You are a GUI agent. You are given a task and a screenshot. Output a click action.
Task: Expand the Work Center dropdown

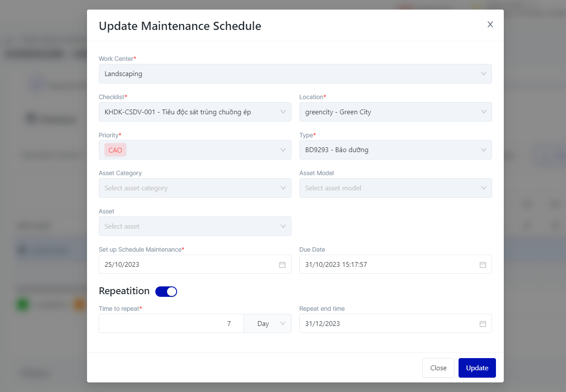coord(483,74)
